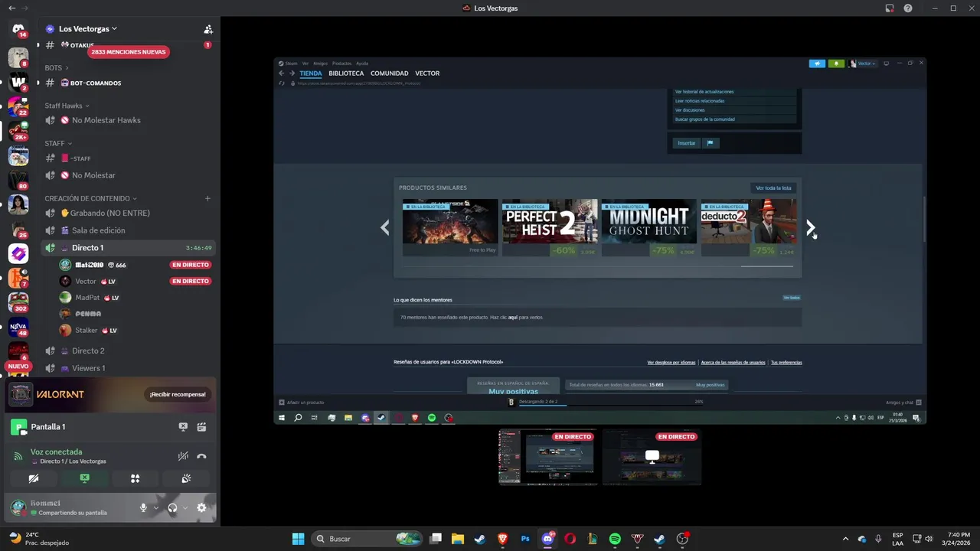Disconnect from voice with the hang-up icon
The width and height of the screenshot is (980, 551).
coord(201,456)
